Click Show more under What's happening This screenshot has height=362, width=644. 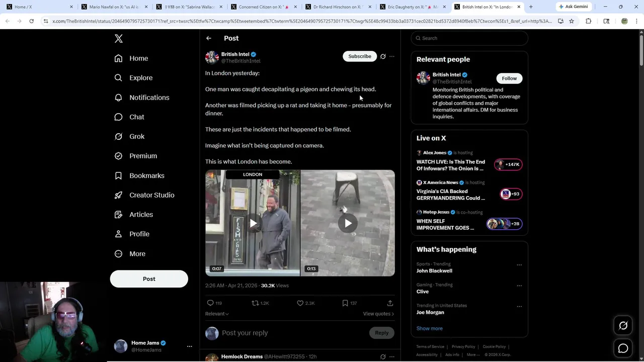click(x=430, y=328)
